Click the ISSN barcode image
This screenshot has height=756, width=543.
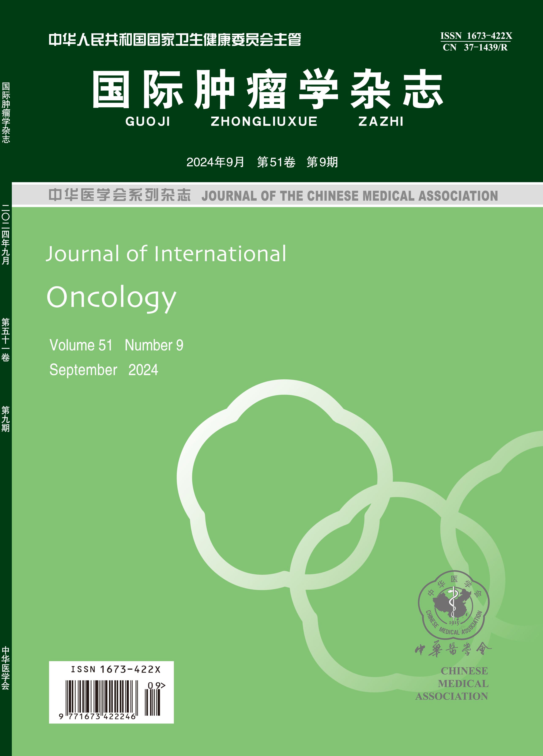click(102, 697)
